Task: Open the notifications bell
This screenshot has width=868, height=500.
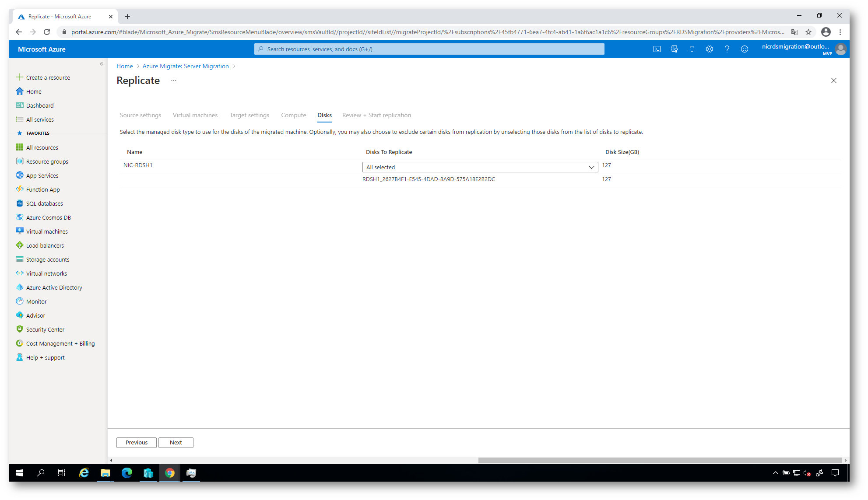Action: pos(692,49)
